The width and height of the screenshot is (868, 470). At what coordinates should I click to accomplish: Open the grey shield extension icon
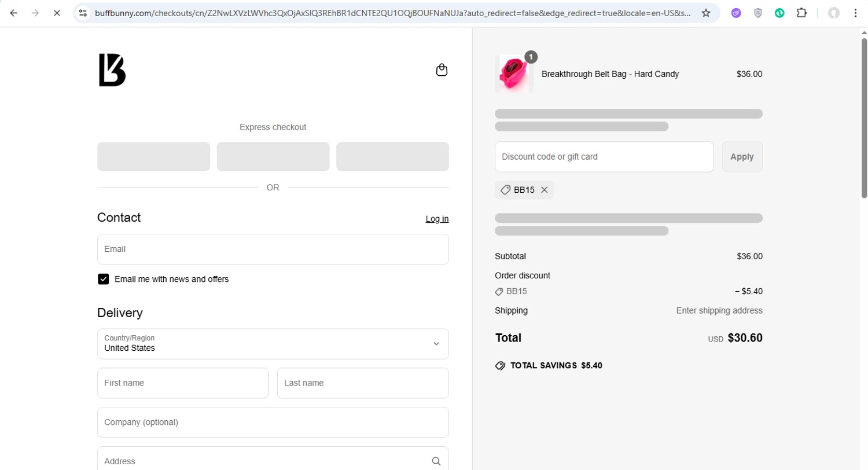(758, 13)
